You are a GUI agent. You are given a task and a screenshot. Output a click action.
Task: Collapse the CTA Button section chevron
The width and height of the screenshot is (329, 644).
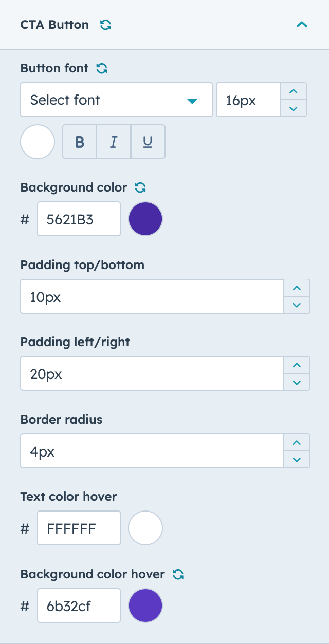click(302, 25)
